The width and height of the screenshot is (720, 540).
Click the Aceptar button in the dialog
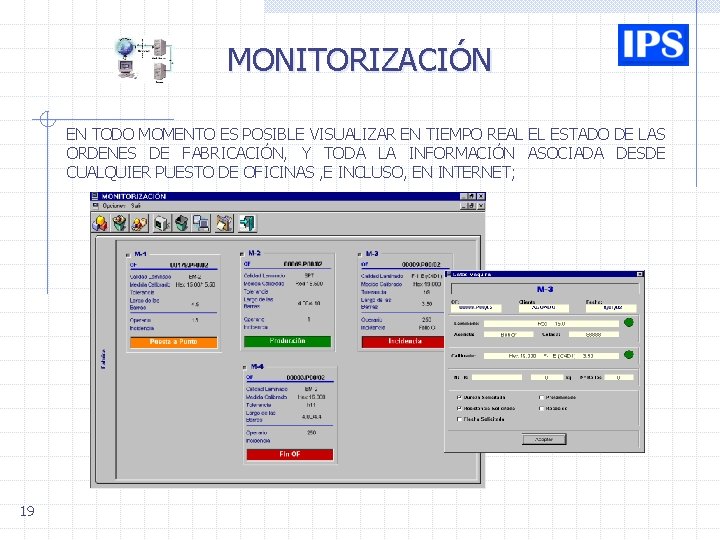(x=544, y=439)
